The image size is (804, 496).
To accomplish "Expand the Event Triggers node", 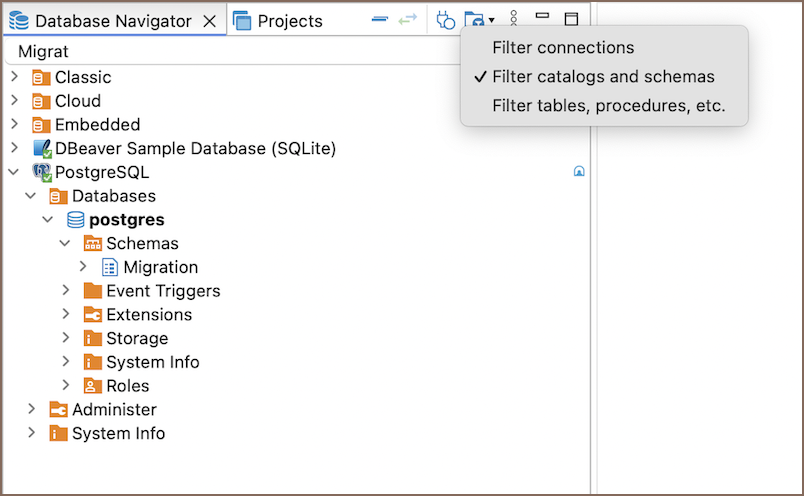I will coord(65,291).
